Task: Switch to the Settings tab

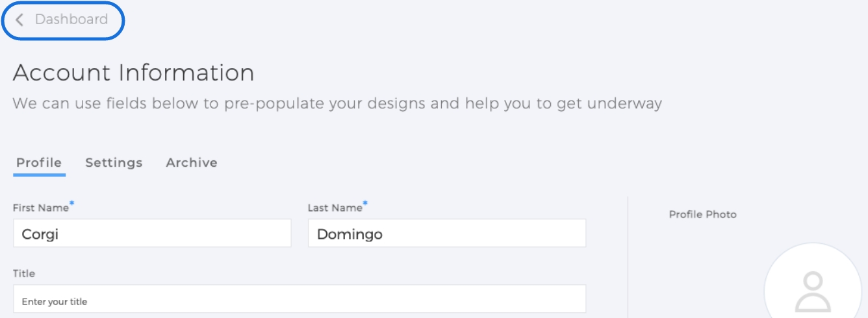Action: [x=114, y=162]
